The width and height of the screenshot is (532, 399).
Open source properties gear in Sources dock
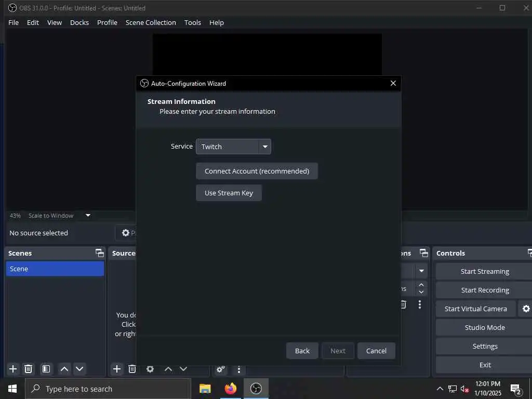click(150, 369)
